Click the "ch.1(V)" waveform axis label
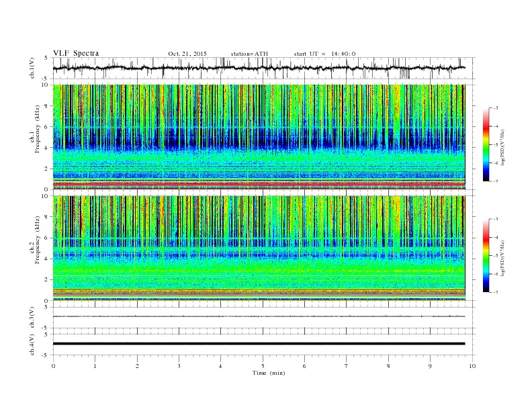The height and width of the screenshot is (411, 532). tap(32, 68)
